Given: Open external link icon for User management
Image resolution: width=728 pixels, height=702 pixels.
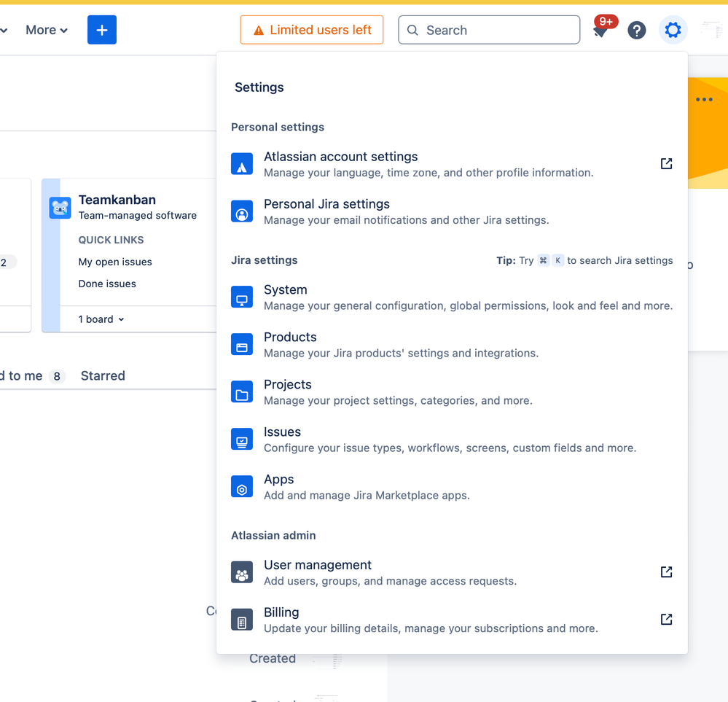Looking at the screenshot, I should [x=666, y=572].
